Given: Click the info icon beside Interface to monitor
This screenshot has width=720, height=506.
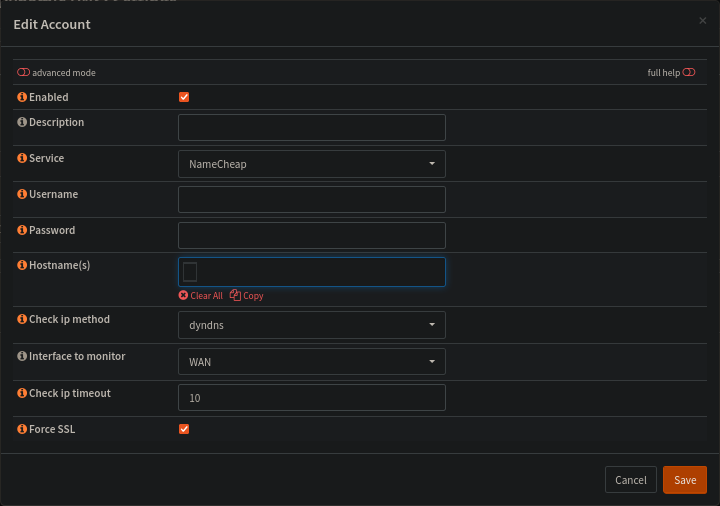Looking at the screenshot, I should (x=22, y=356).
